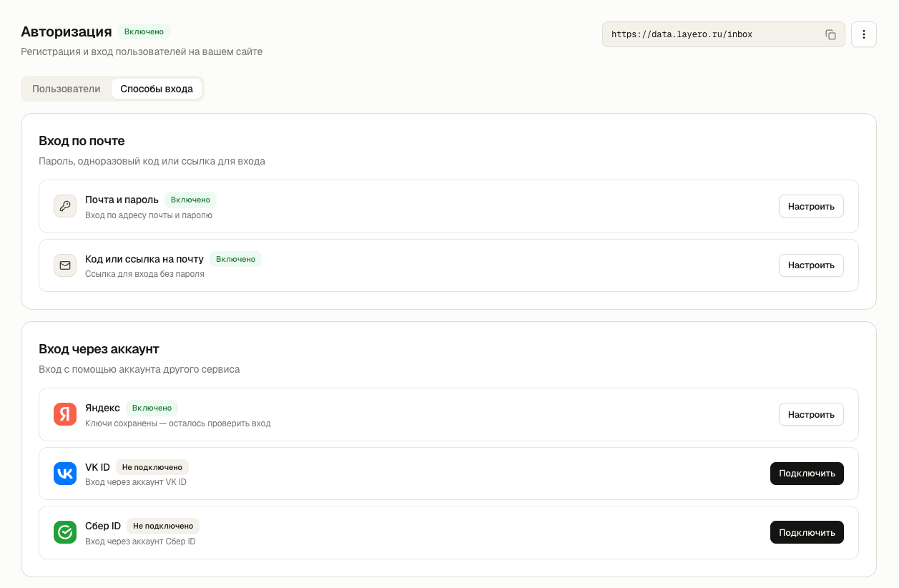Click the Яндекс logo icon

[65, 414]
